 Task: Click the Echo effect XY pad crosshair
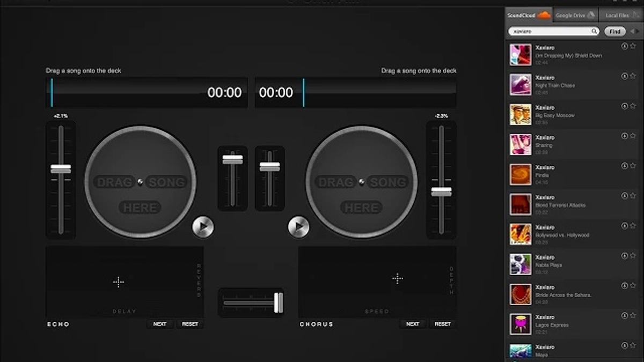pos(119,282)
